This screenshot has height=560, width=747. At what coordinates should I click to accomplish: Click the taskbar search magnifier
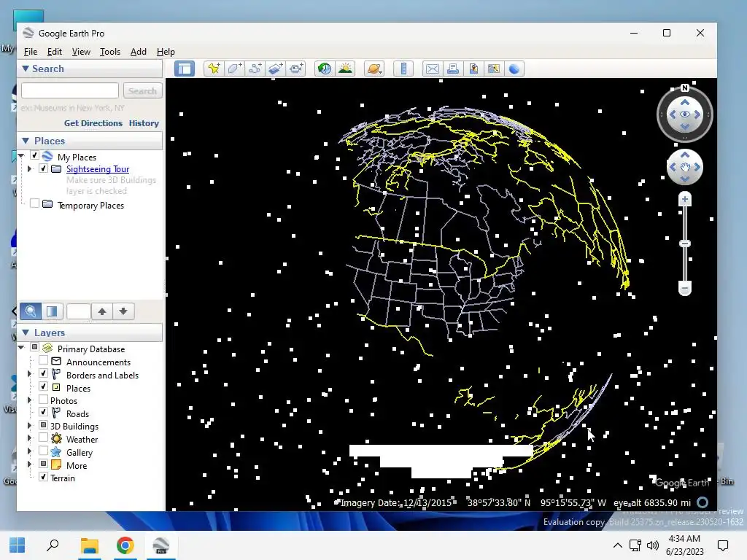click(x=53, y=545)
